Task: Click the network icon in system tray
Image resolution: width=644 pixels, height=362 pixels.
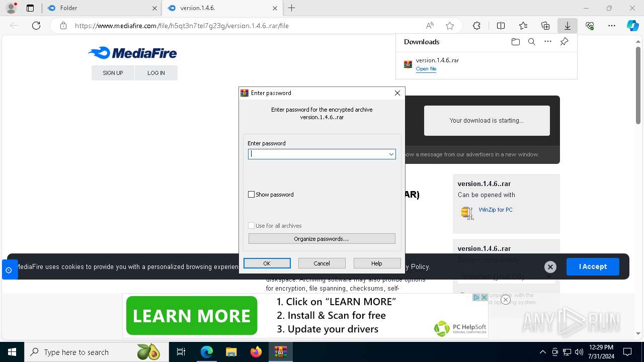Action: [567, 352]
